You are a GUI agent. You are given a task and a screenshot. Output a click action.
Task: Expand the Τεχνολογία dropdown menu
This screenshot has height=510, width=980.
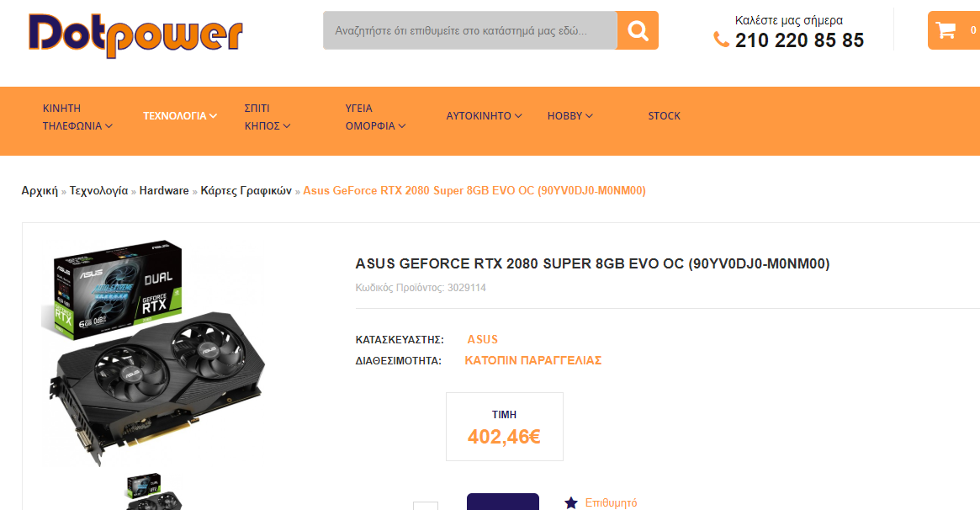tap(180, 116)
